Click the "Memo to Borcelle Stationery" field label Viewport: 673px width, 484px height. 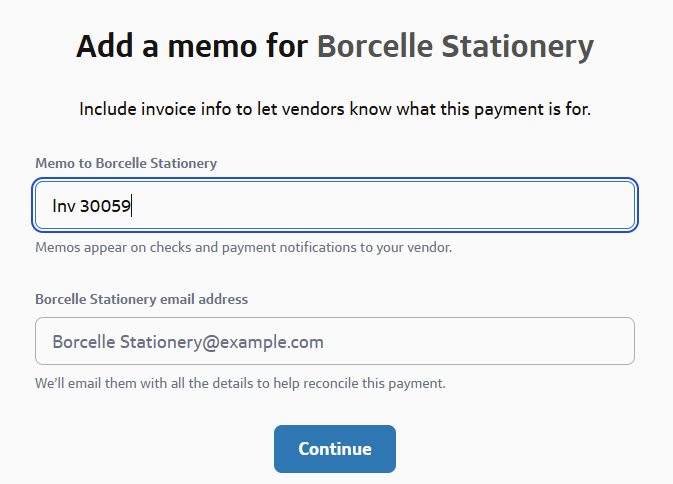pos(126,162)
